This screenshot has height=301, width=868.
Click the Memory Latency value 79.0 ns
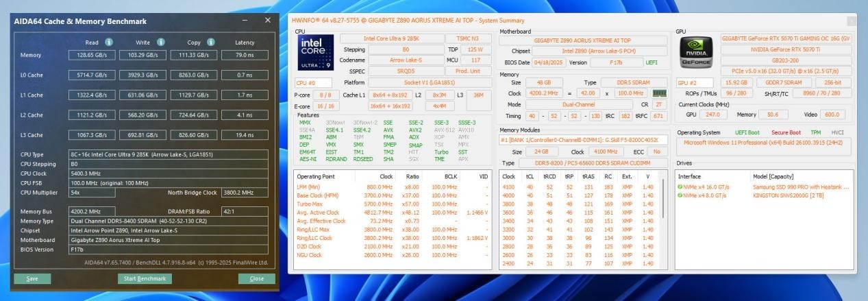click(x=245, y=55)
